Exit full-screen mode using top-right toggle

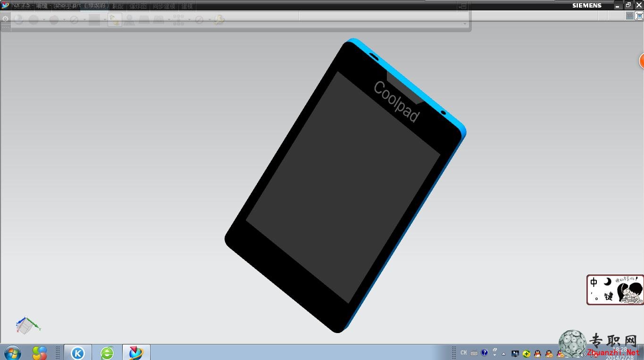[x=639, y=16]
